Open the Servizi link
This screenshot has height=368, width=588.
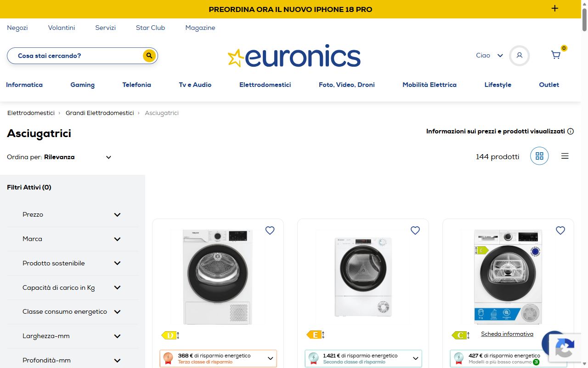106,28
